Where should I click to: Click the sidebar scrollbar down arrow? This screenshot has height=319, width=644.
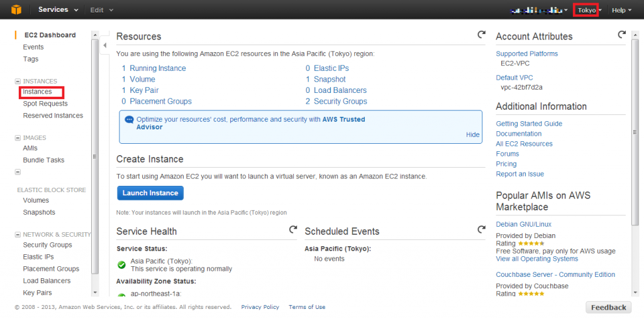click(x=96, y=293)
